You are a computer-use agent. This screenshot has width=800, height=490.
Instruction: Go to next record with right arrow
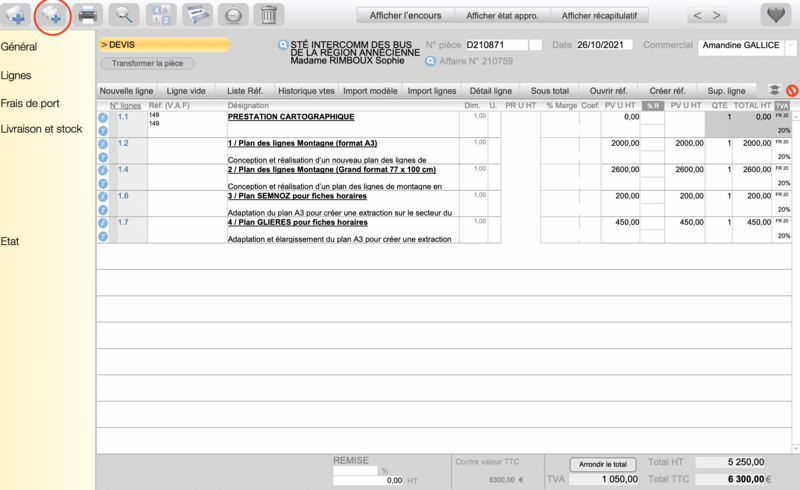[716, 15]
